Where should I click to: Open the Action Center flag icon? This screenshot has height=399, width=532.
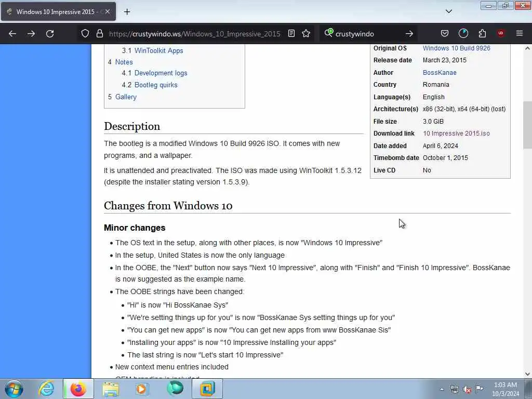(479, 389)
